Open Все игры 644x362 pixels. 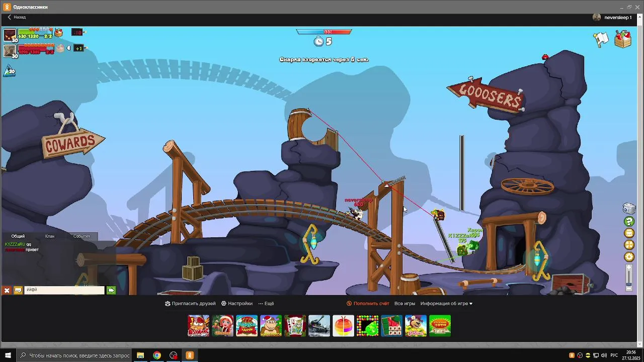(405, 304)
